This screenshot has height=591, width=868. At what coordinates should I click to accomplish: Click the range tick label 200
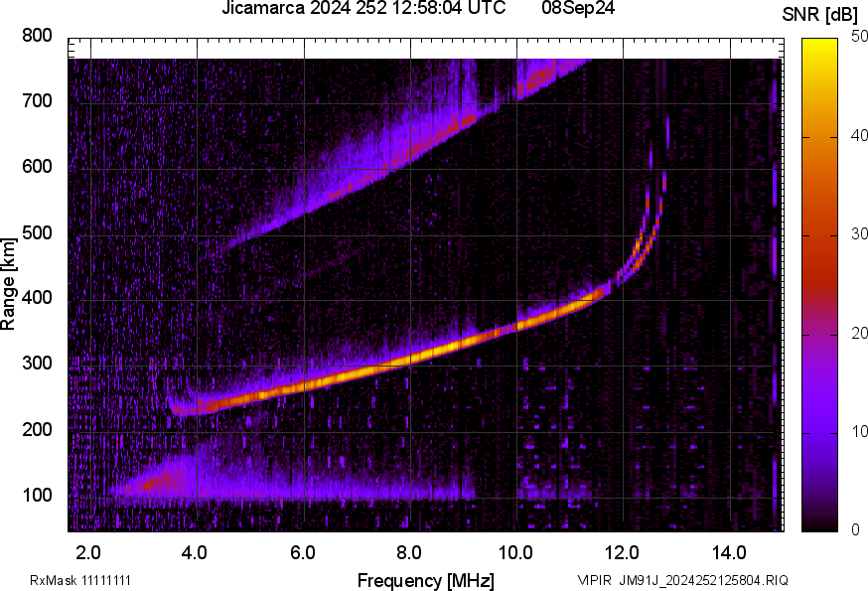click(x=37, y=429)
